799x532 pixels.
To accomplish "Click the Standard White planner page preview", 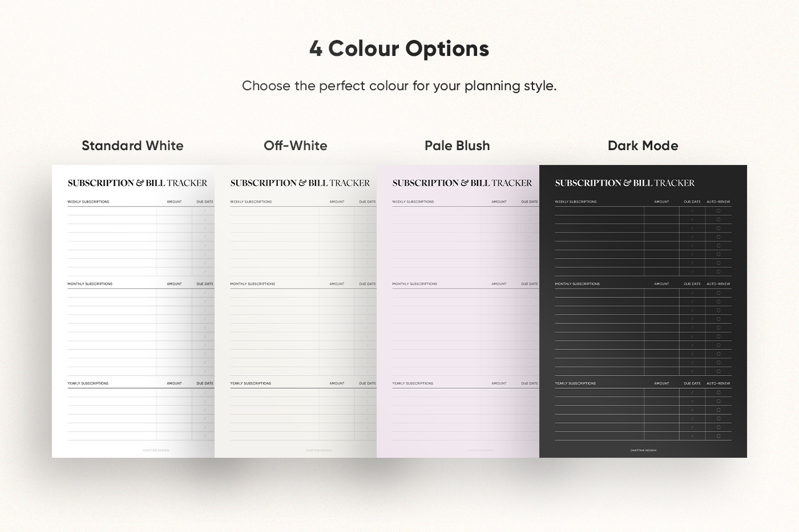I will tap(133, 311).
